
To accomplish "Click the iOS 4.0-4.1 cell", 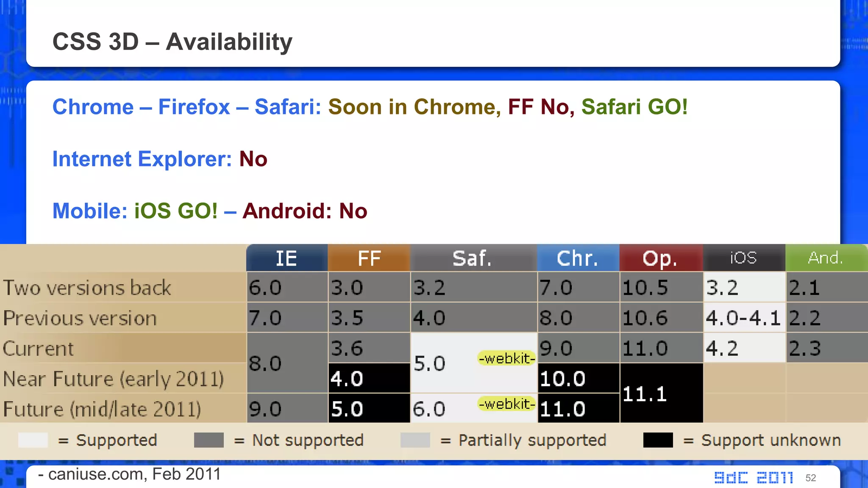I will (x=743, y=318).
